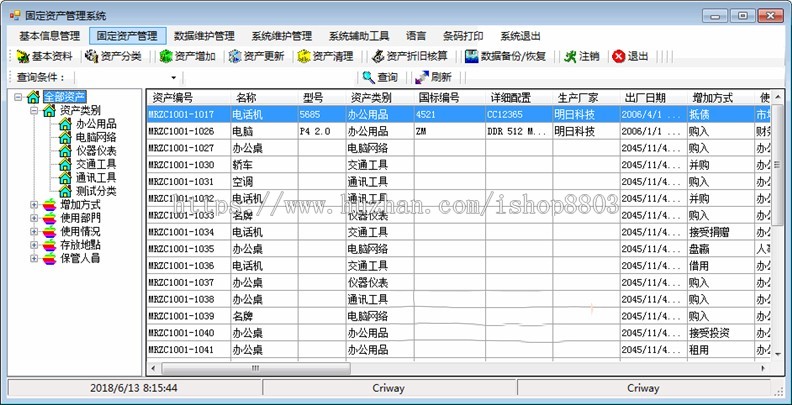
Task: Open the 语言 menu
Action: tap(416, 36)
